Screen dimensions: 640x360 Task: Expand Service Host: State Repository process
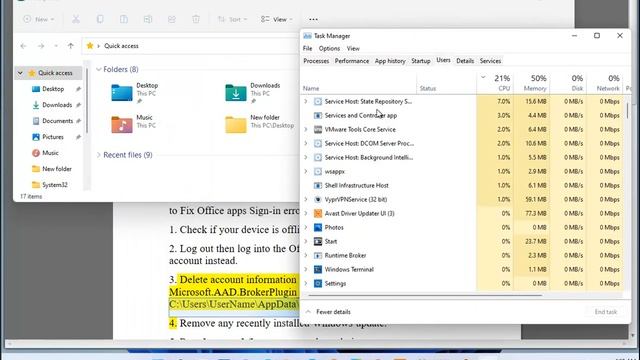(x=306, y=101)
